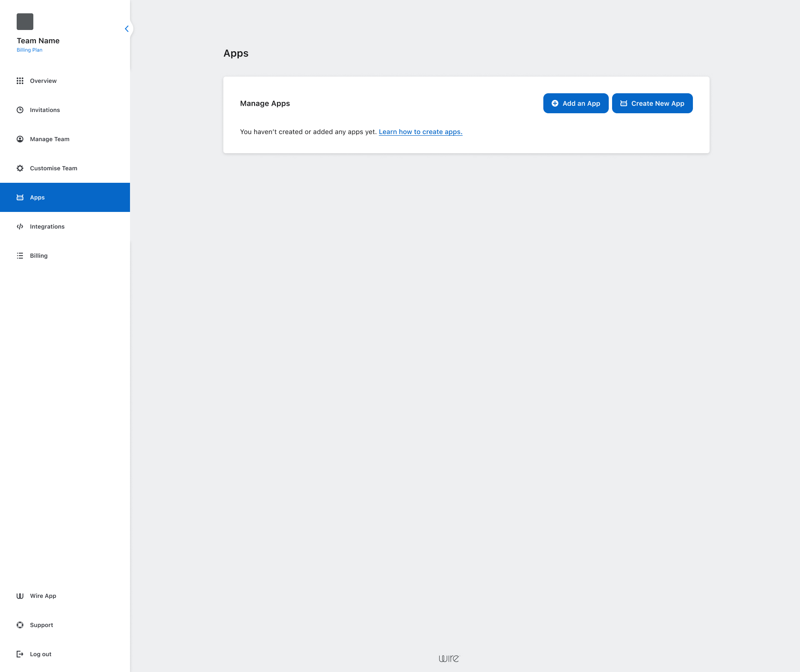Viewport: 800px width, 672px height.
Task: Open Learn how to create apps link
Action: (420, 132)
